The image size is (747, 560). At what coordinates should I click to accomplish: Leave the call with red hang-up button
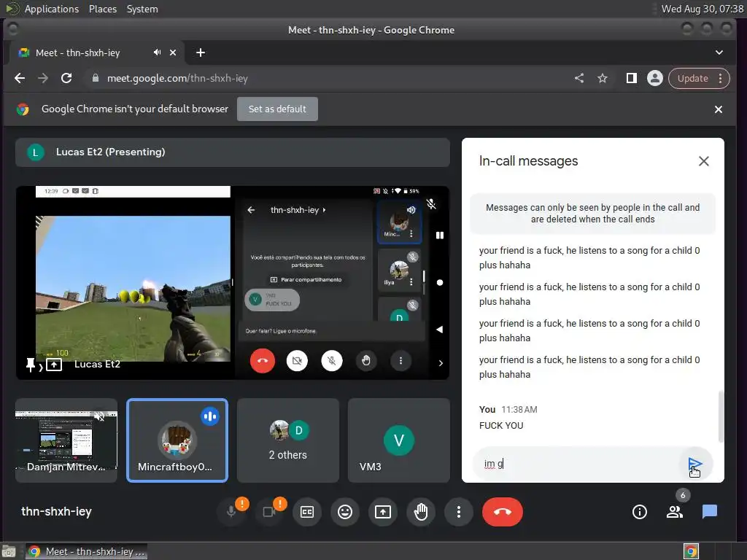click(x=502, y=512)
